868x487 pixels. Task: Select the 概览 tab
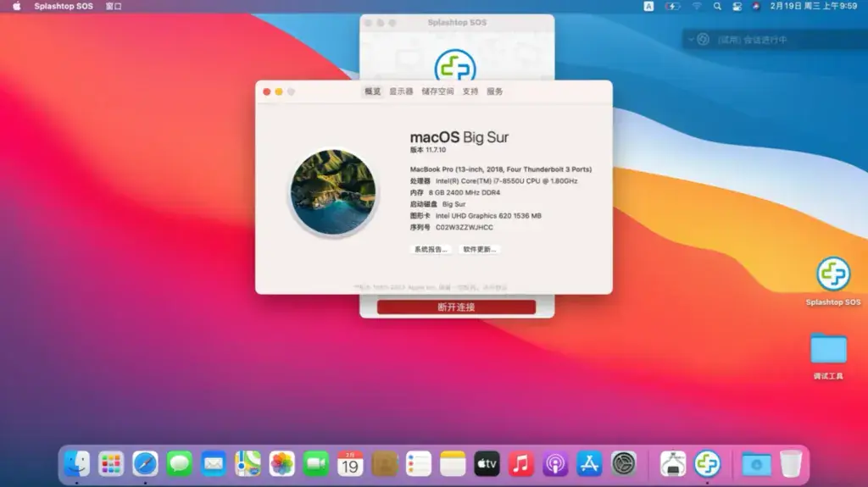coord(373,91)
